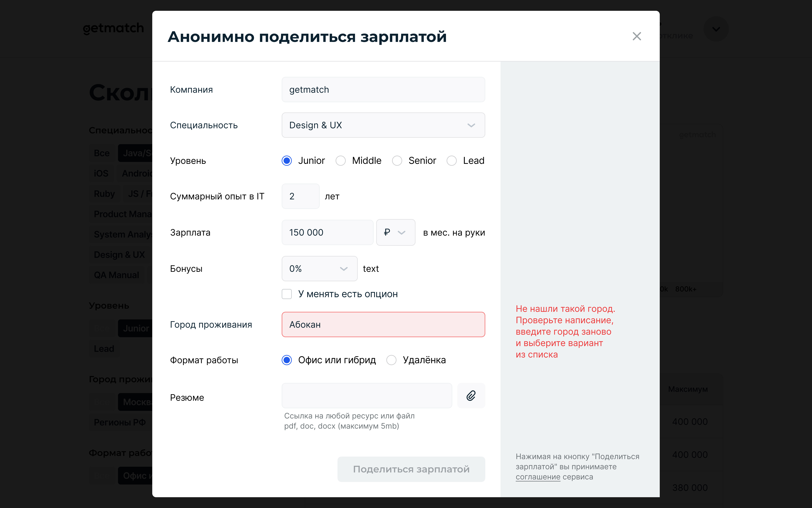Attach a resume file with paperclip icon
The image size is (812, 508).
pyautogui.click(x=471, y=395)
